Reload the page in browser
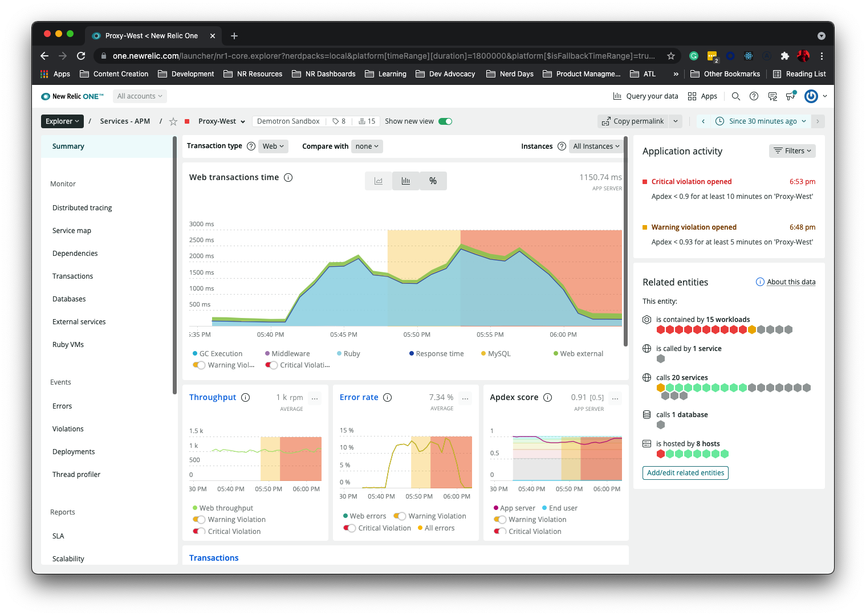 (x=81, y=56)
